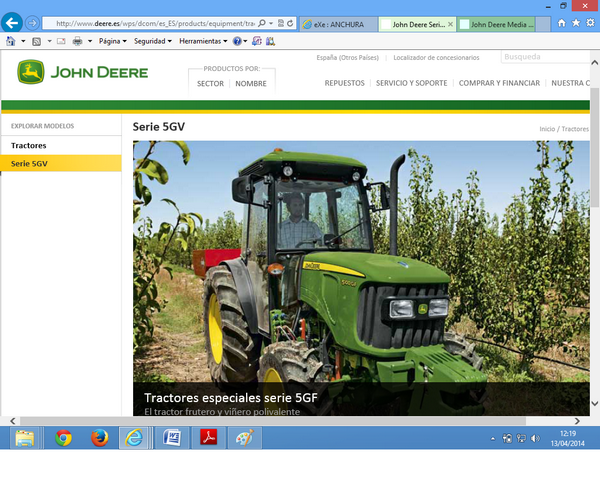Refresh the page with the reload icon
This screenshot has height=500, width=600.
pos(290,23)
